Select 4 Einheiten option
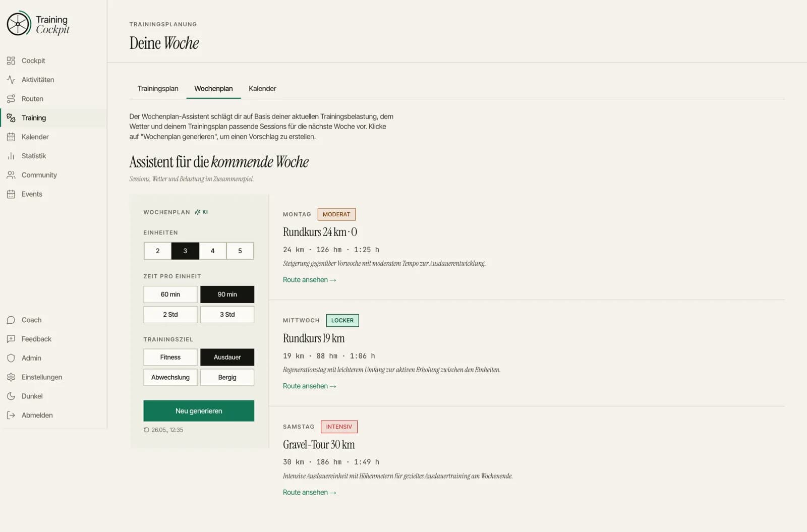 [212, 251]
